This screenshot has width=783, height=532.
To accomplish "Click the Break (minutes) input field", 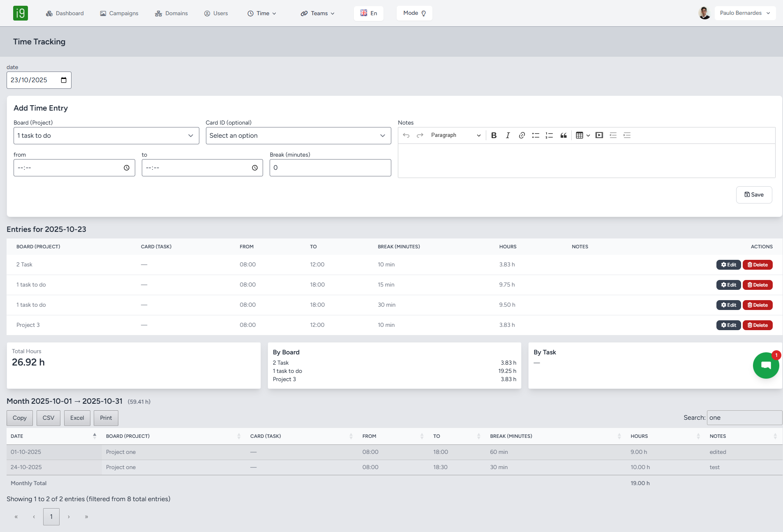I will tap(330, 168).
